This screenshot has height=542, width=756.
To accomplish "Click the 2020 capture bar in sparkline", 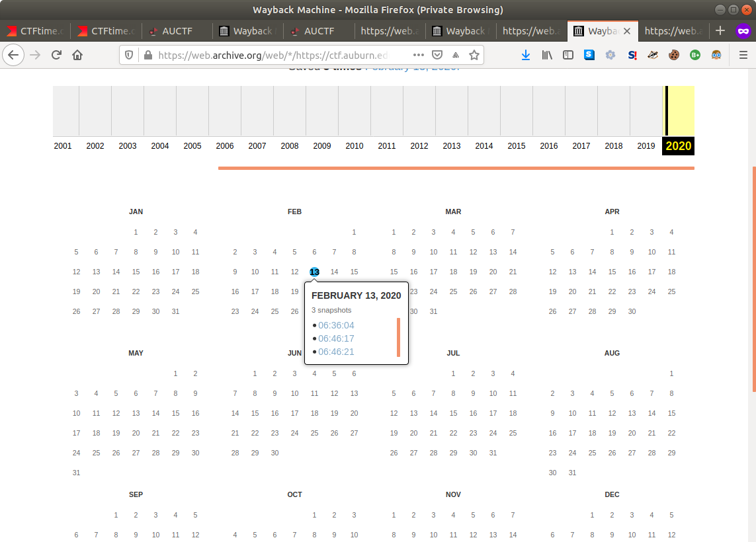I will click(667, 111).
